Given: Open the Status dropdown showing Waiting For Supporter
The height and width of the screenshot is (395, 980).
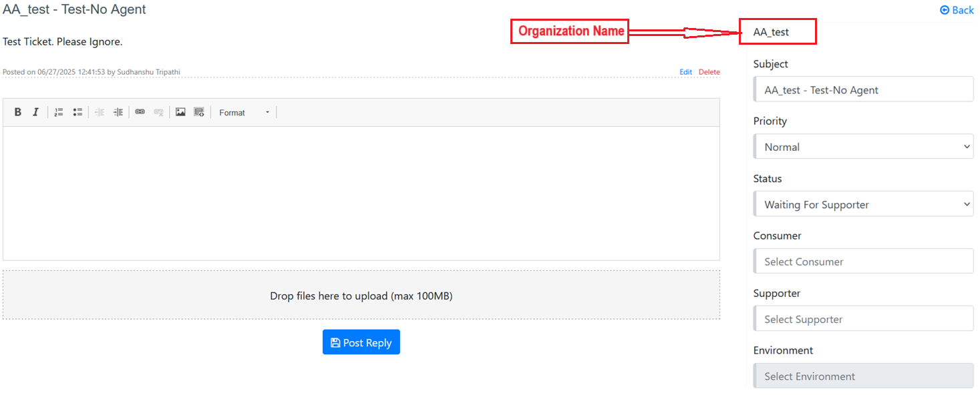Looking at the screenshot, I should [x=863, y=204].
